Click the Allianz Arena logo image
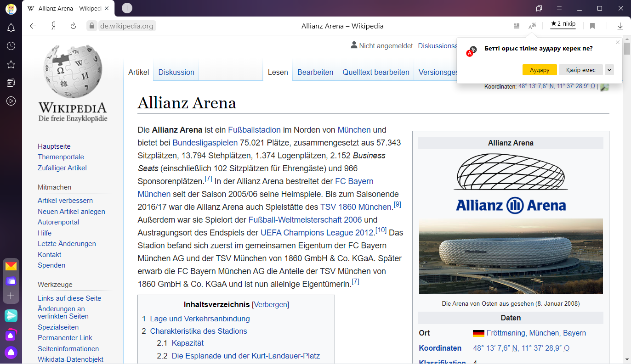Image resolution: width=631 pixels, height=364 pixels. click(x=511, y=183)
